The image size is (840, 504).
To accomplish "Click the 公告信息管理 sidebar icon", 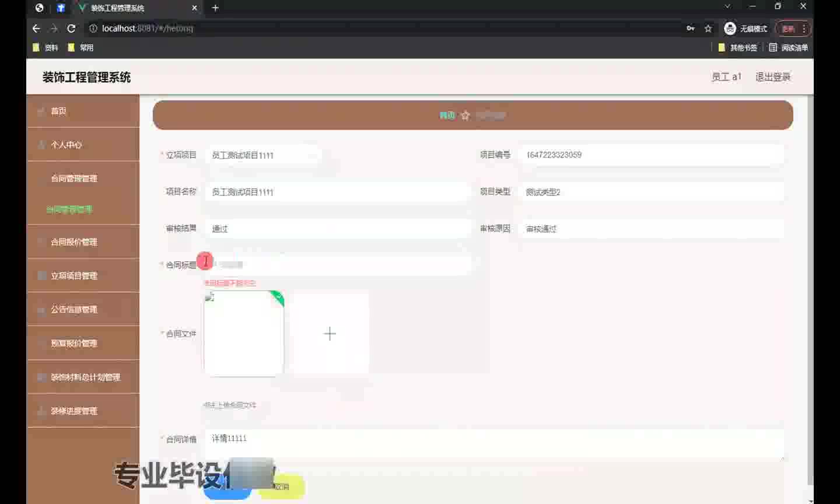I will [x=41, y=309].
